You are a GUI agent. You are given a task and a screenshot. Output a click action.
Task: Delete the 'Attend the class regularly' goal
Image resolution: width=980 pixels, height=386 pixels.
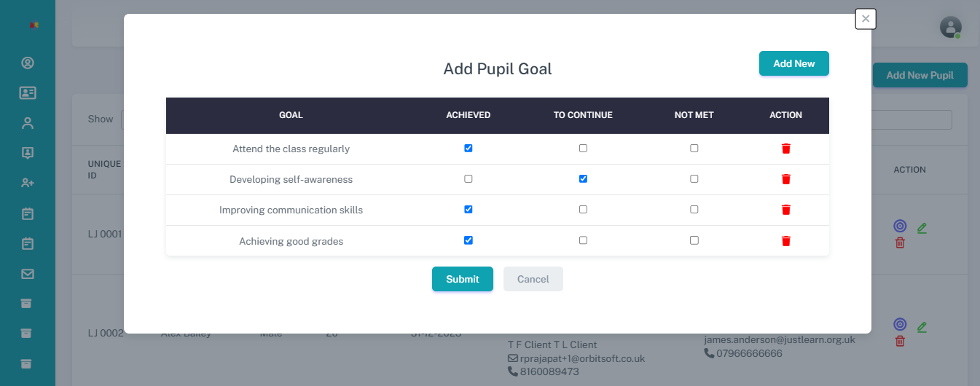pos(785,149)
